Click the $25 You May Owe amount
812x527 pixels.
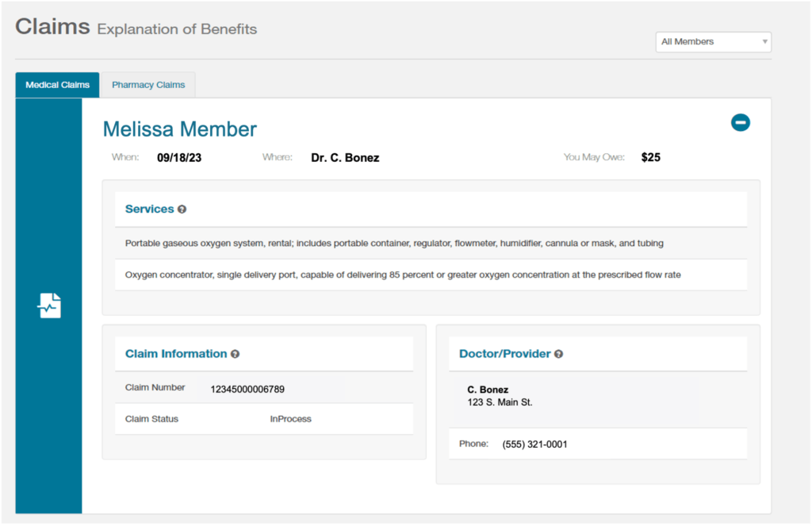650,156
